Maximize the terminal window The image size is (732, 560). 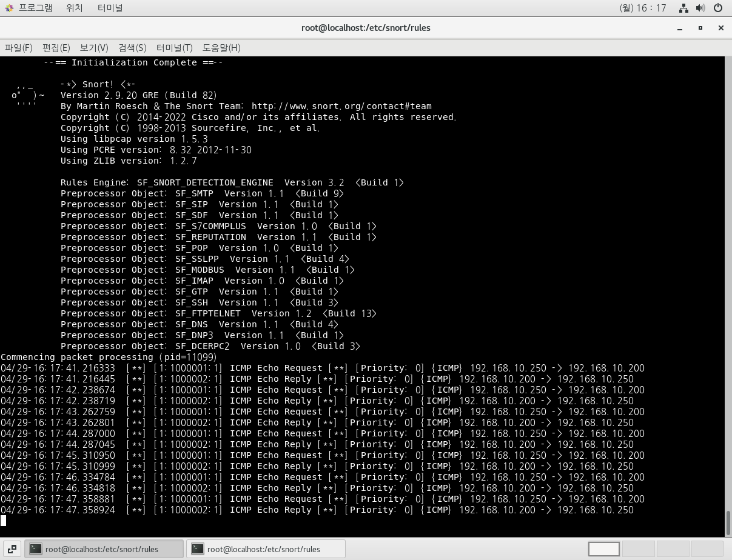[700, 28]
